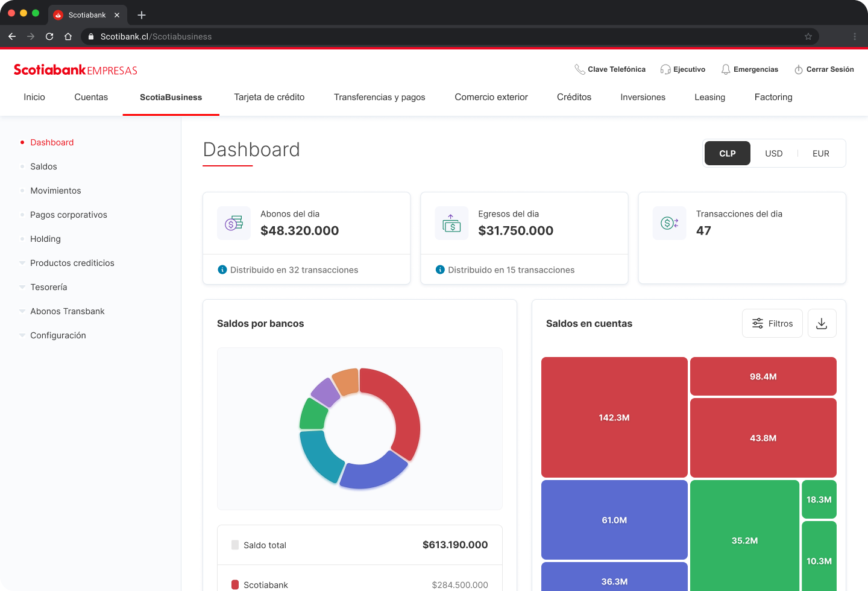The height and width of the screenshot is (591, 868).
Task: Open Comercio exterior tab
Action: pos(491,97)
